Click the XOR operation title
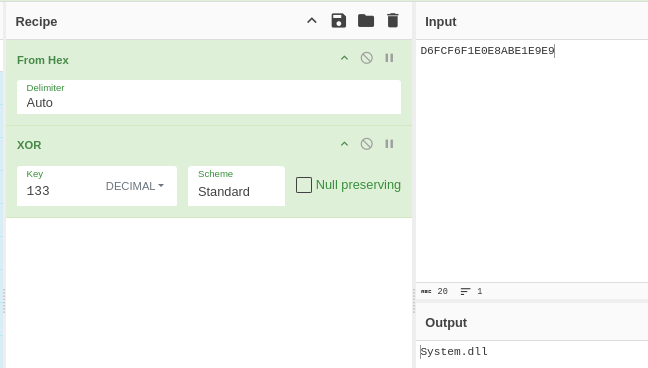Image resolution: width=648 pixels, height=368 pixels. tap(29, 145)
